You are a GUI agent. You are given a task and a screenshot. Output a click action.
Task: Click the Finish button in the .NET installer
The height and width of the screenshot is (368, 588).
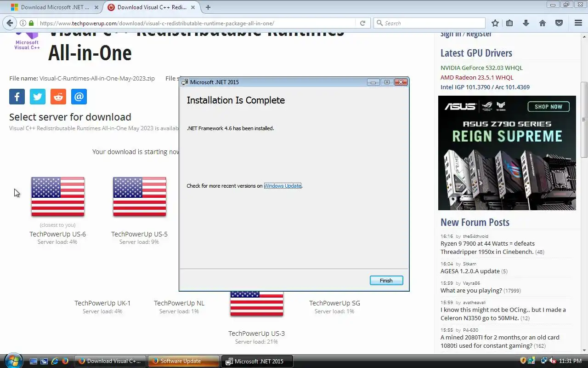point(386,281)
